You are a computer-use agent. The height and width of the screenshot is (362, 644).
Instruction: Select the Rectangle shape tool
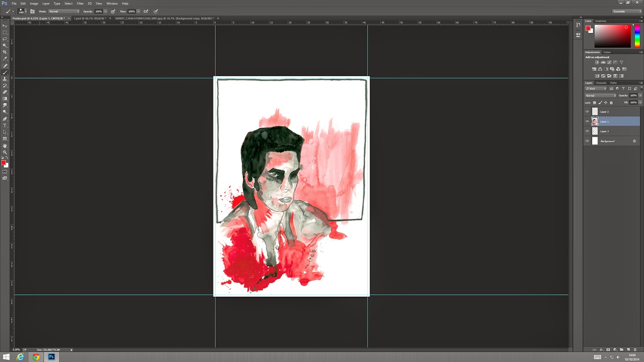5,139
